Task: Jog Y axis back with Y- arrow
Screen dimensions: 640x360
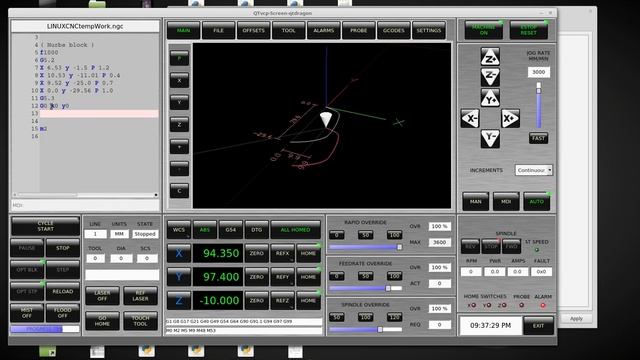Action: (x=490, y=139)
